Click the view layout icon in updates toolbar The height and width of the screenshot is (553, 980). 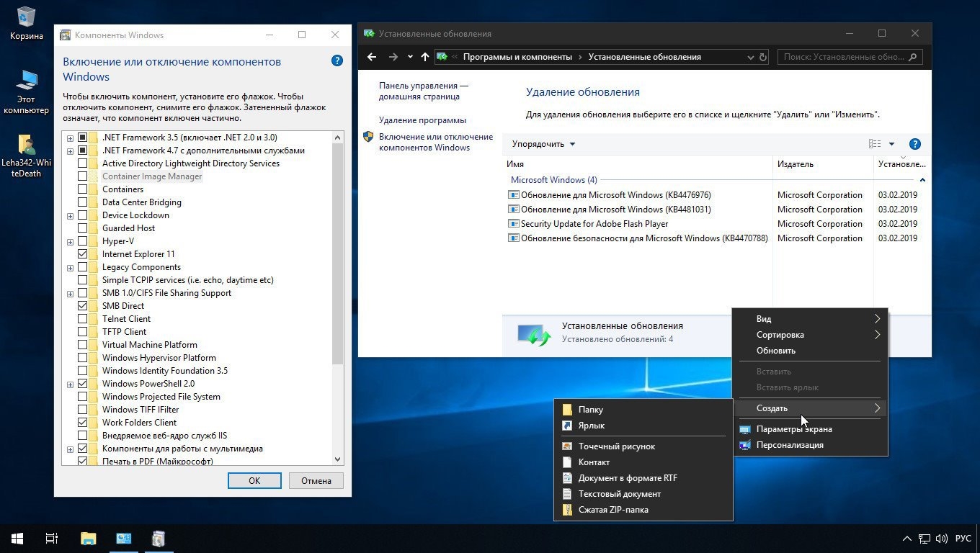click(875, 144)
